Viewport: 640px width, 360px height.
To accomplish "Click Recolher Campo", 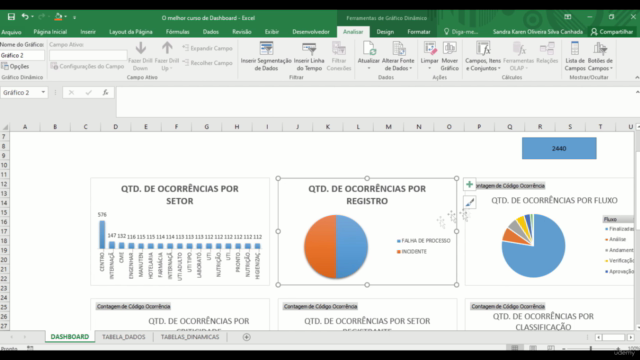I will [207, 63].
